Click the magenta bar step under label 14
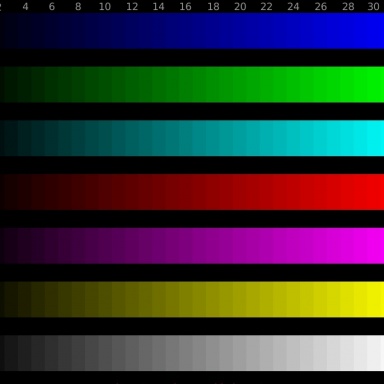The height and width of the screenshot is (384, 384). (x=159, y=246)
